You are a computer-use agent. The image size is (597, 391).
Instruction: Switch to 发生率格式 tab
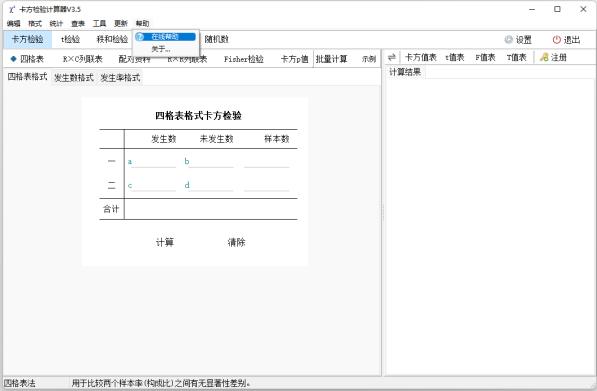coord(120,78)
